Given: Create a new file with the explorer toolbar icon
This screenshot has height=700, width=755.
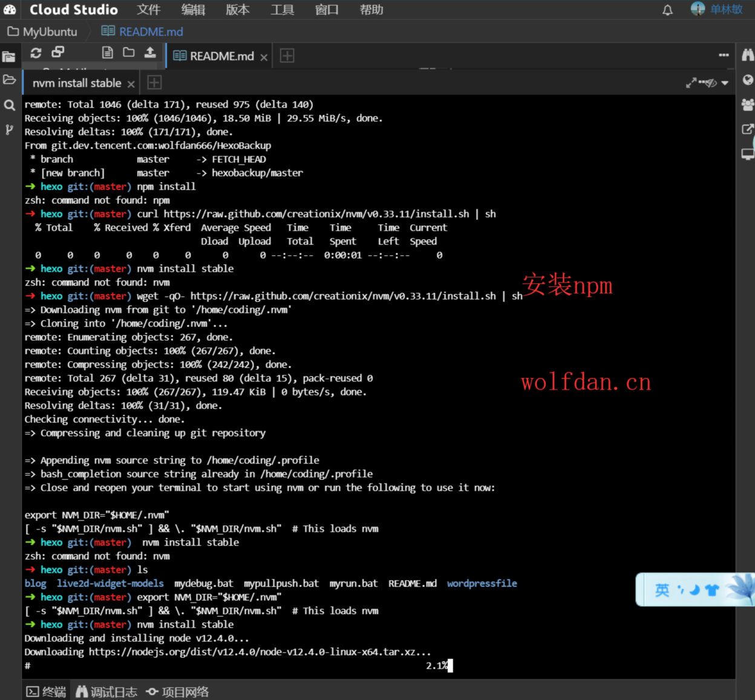Looking at the screenshot, I should (x=107, y=53).
